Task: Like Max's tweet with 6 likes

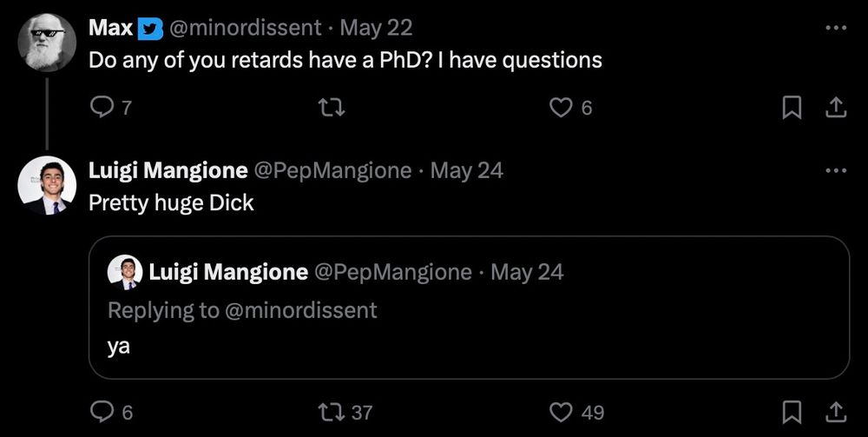Action: pyautogui.click(x=562, y=107)
